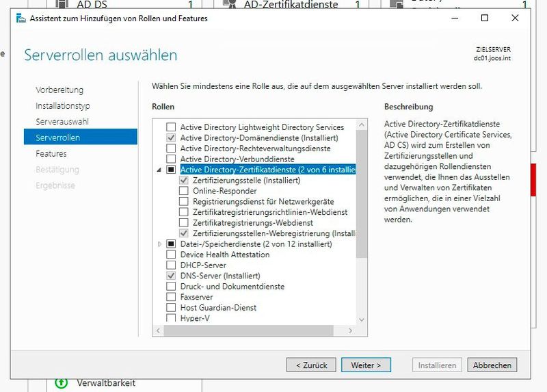Screen dimensions: 547x392
Task: Select the Hyper-V row label
Action: click(195, 318)
